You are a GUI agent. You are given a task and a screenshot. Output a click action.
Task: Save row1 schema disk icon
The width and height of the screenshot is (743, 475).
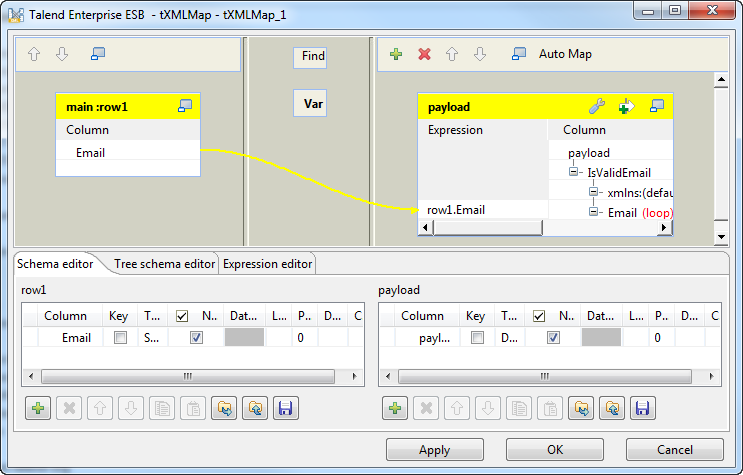286,408
